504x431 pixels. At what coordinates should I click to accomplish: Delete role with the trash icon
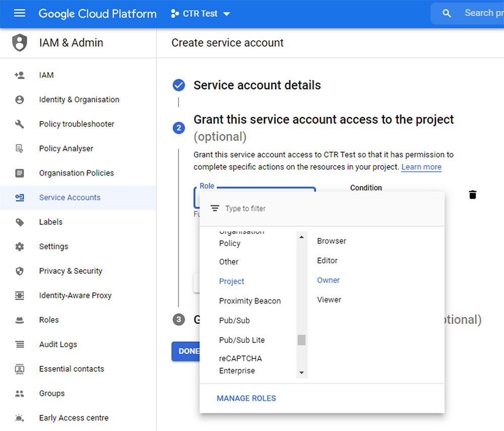(x=472, y=195)
